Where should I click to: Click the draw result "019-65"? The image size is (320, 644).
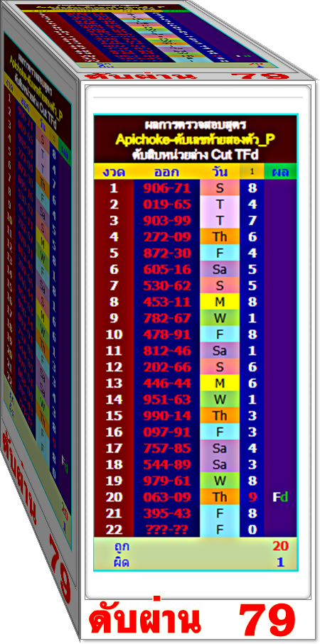(x=166, y=204)
